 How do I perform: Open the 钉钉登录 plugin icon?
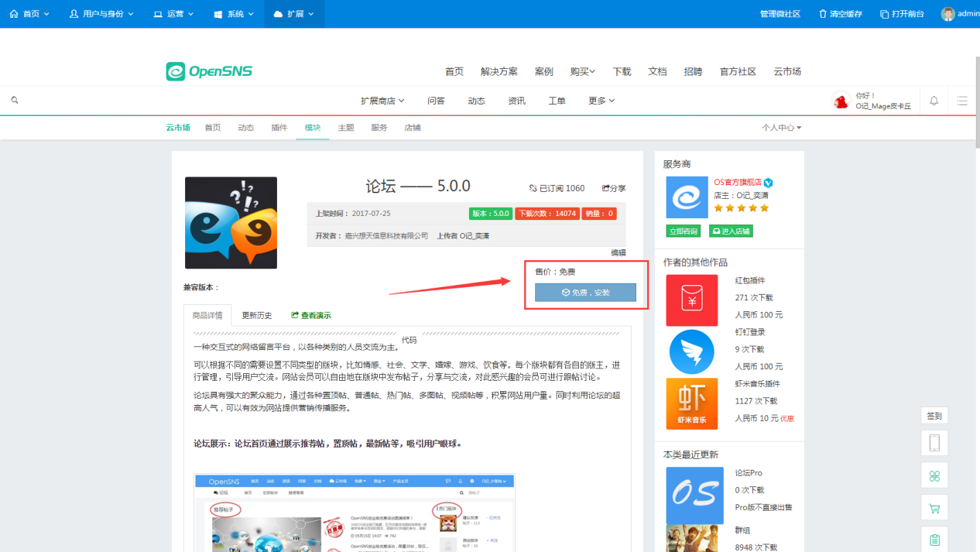pos(691,351)
